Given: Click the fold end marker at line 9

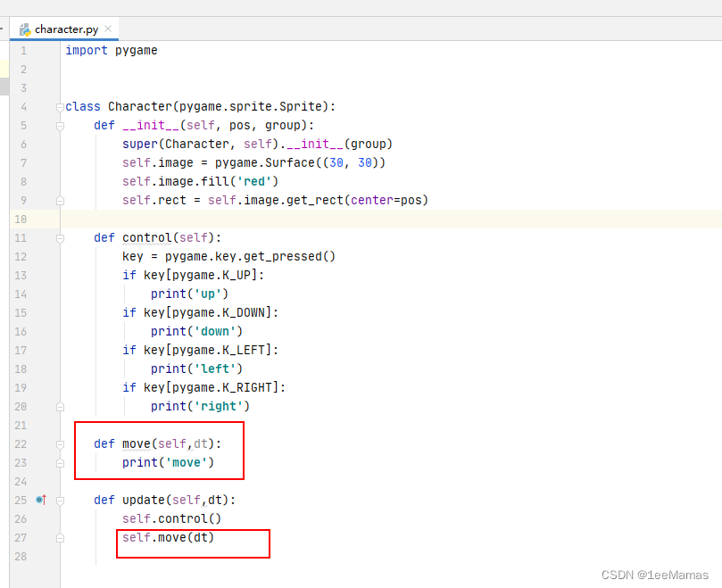Looking at the screenshot, I should click(x=60, y=201).
